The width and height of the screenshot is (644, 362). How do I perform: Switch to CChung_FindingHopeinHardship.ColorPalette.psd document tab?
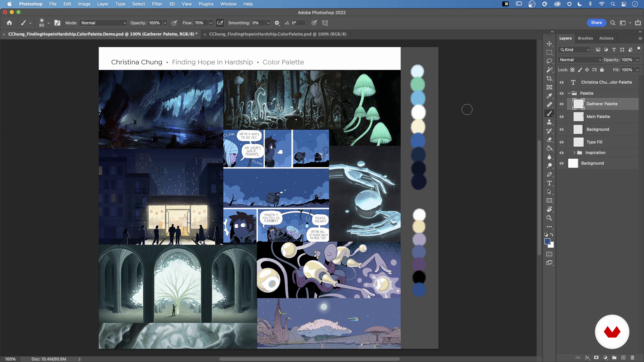click(x=278, y=34)
